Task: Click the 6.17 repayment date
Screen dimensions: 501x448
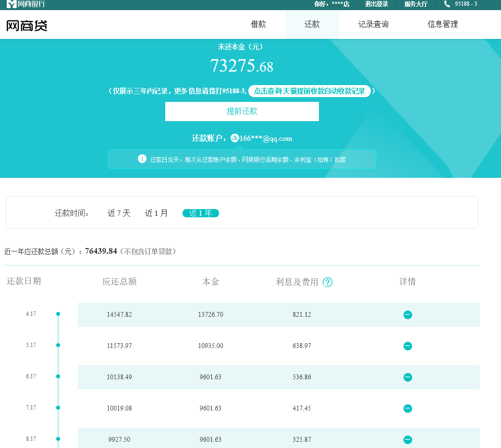Action: (31, 376)
